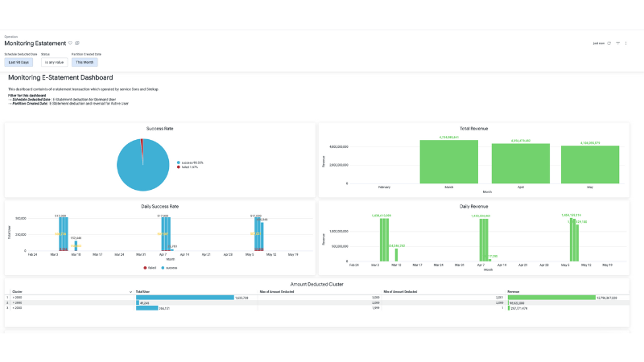
Task: Select the May bar in Total Revenue
Action: point(590,165)
